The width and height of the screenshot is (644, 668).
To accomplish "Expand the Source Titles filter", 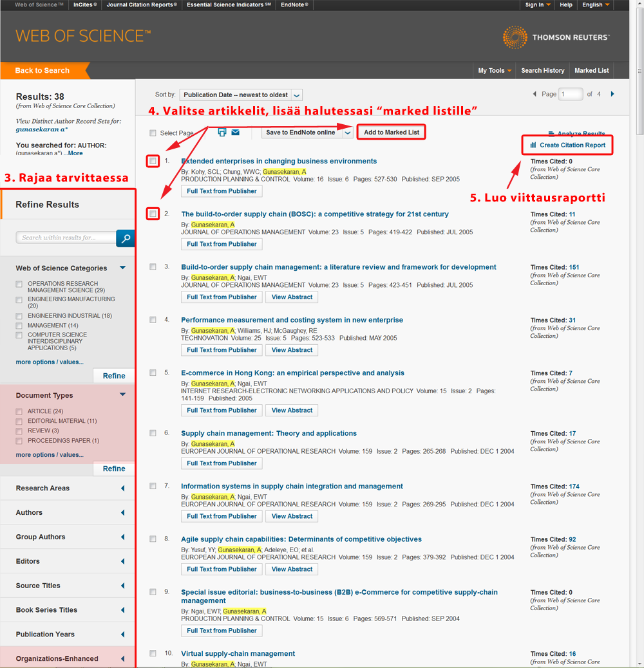I will (x=123, y=586).
